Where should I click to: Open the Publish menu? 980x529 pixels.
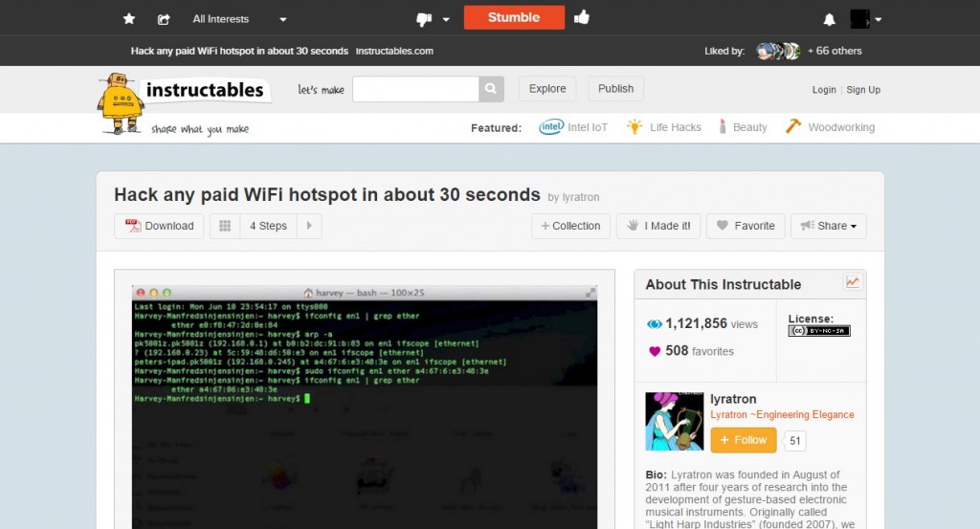click(x=615, y=89)
